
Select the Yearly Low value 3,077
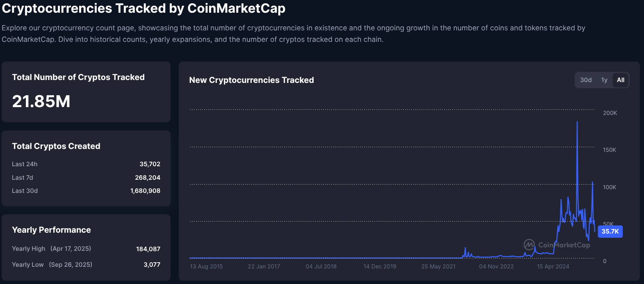click(152, 264)
